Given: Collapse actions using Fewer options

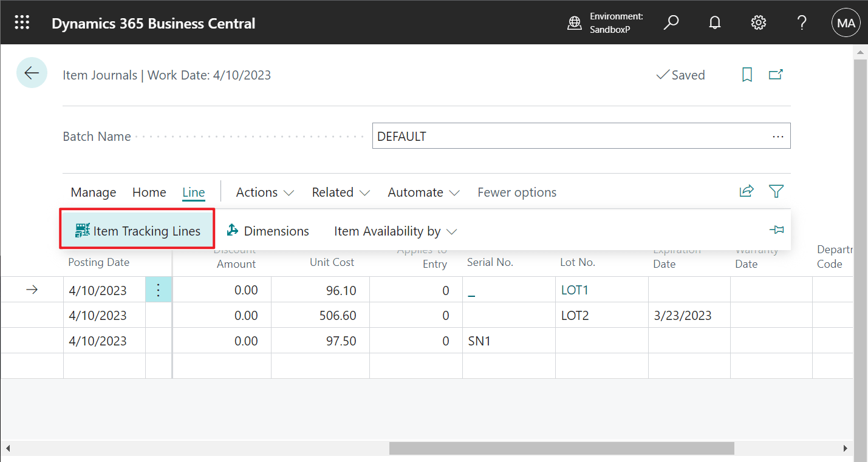Looking at the screenshot, I should 516,192.
